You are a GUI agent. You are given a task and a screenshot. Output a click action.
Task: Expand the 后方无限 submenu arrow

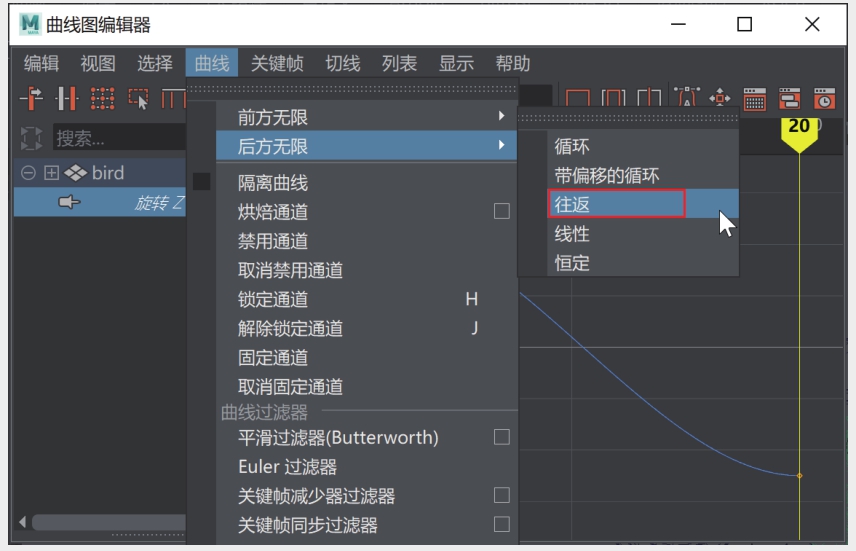(x=501, y=145)
